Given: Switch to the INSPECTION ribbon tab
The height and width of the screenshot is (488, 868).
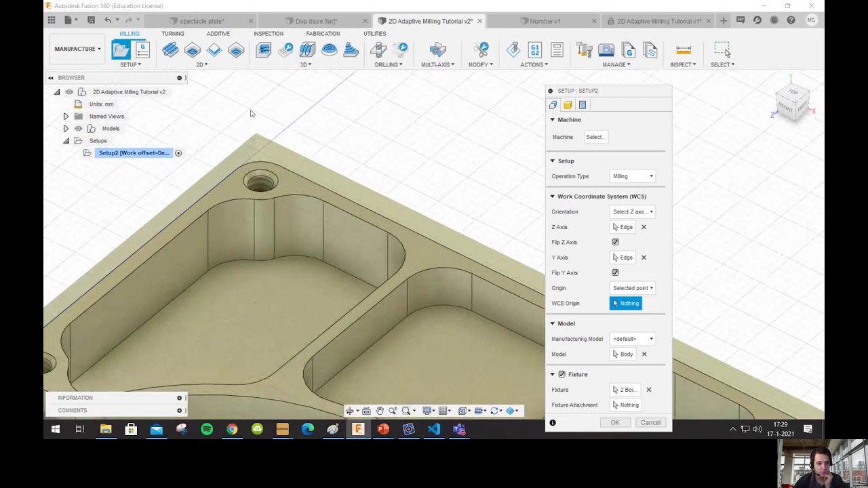Looking at the screenshot, I should (x=269, y=34).
